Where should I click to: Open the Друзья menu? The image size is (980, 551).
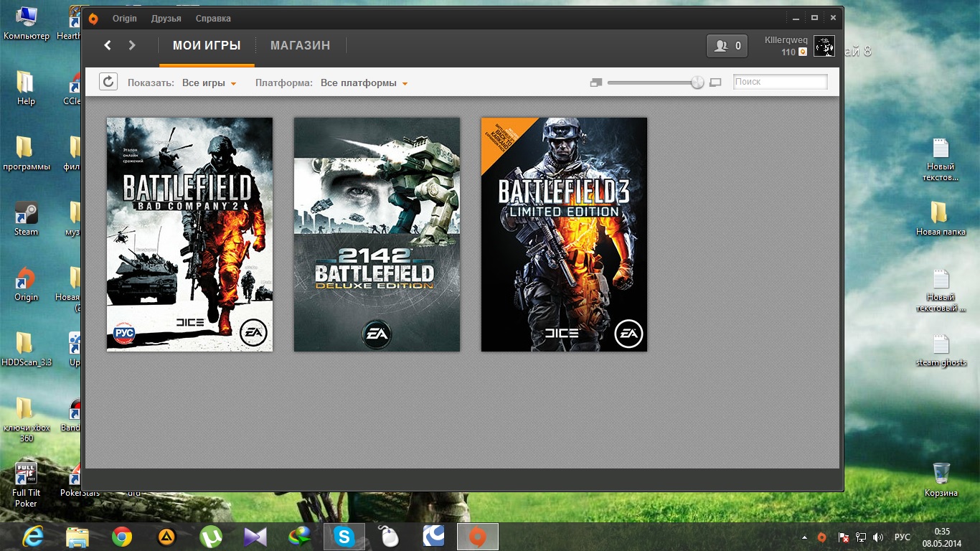point(166,19)
